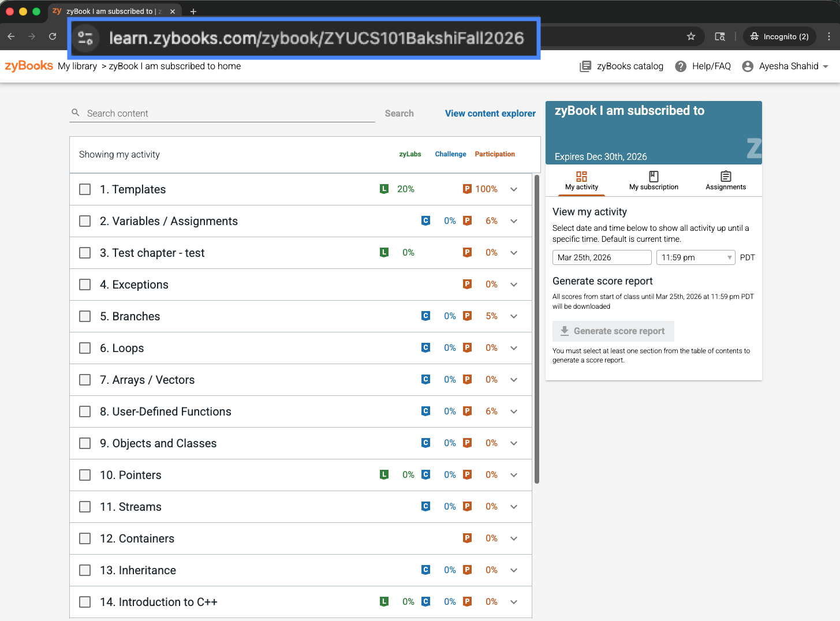Screen dimensions: 840x621
Task: Click download icon on Generate score report
Action: [565, 331]
